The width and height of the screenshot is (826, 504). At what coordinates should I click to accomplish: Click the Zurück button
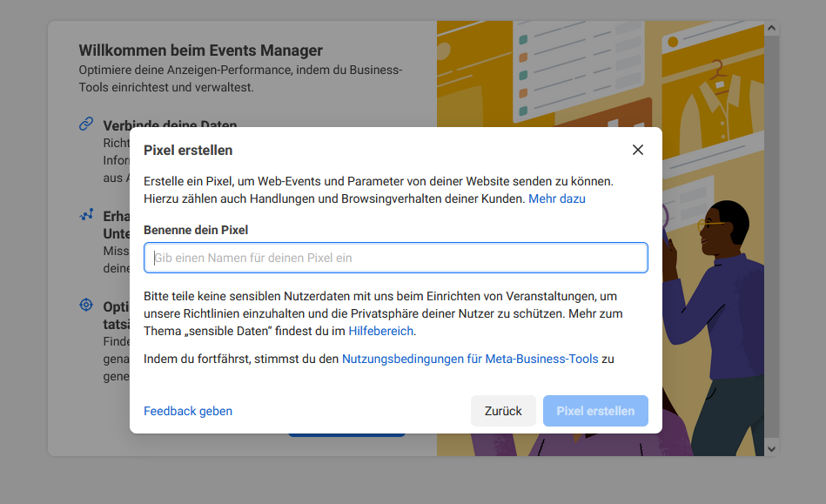coord(503,411)
